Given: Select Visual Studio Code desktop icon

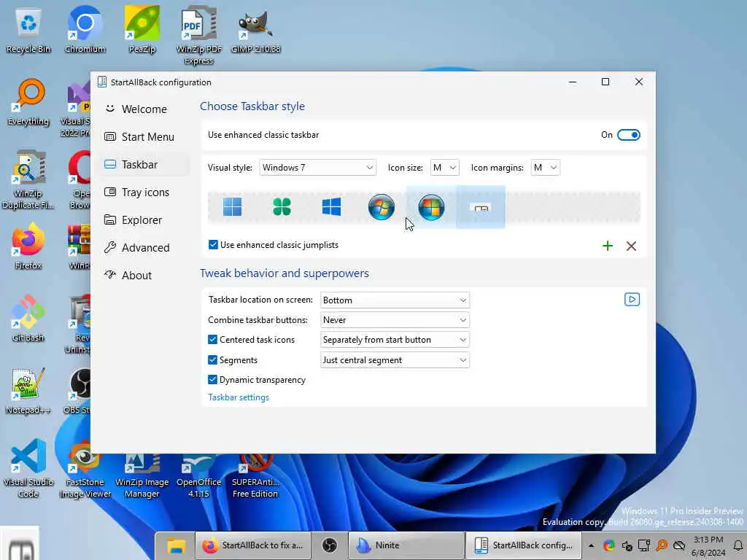Looking at the screenshot, I should pos(28,468).
